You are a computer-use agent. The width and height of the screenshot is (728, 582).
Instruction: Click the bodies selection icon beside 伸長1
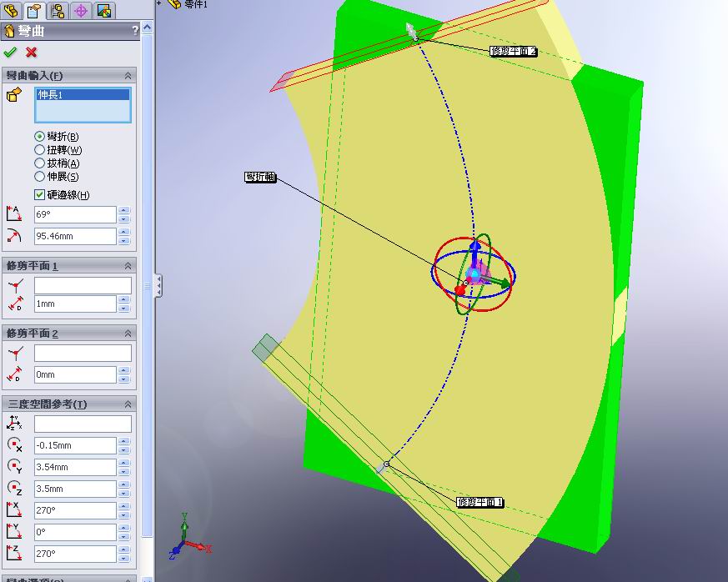14,95
